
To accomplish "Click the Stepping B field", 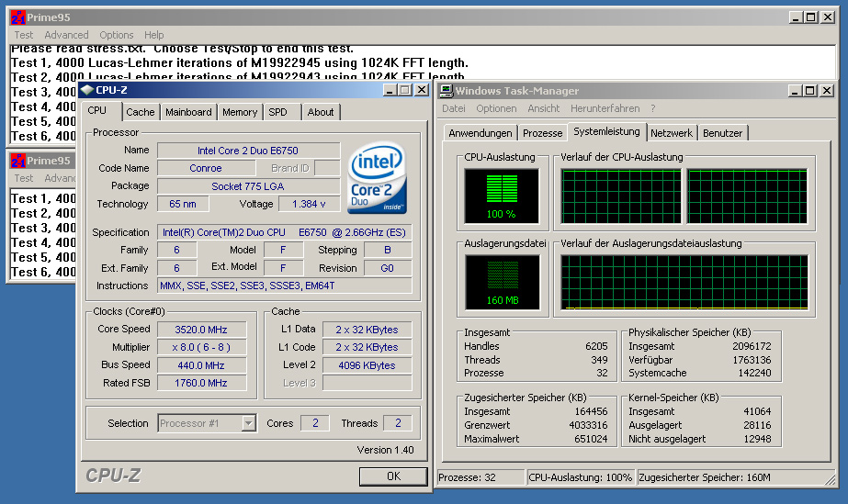I will click(x=387, y=250).
